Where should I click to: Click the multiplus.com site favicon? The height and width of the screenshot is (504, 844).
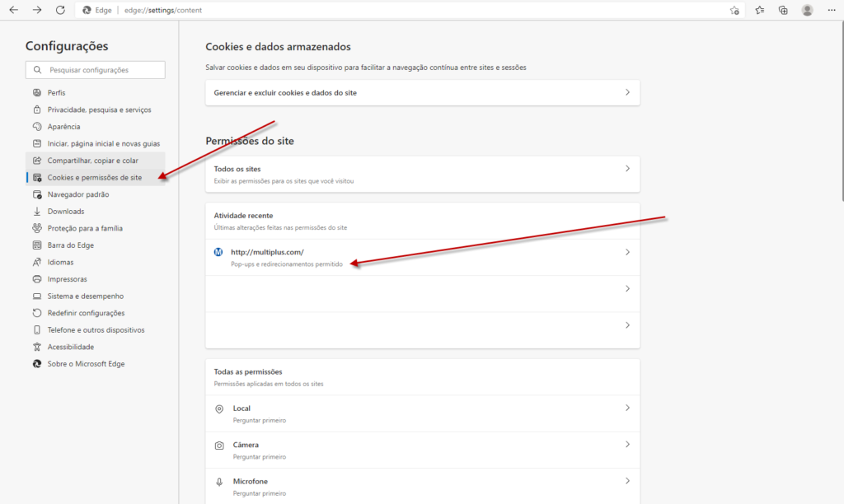pyautogui.click(x=218, y=252)
